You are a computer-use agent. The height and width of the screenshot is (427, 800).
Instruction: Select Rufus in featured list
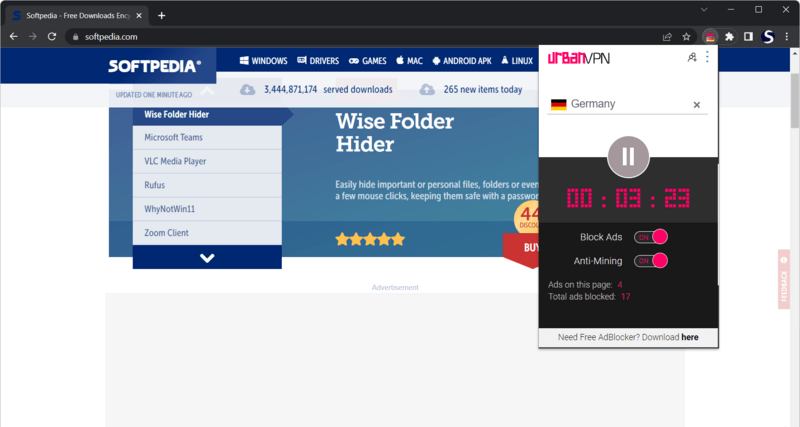point(207,185)
